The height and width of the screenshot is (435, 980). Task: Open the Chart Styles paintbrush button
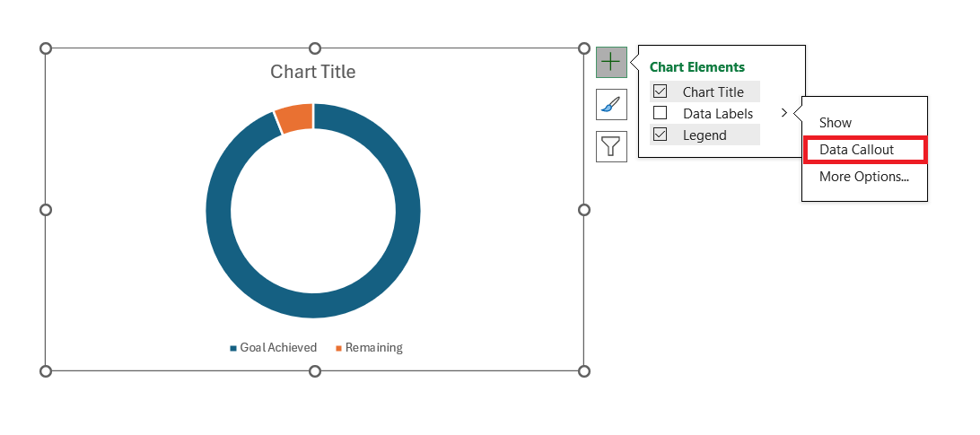pos(611,104)
